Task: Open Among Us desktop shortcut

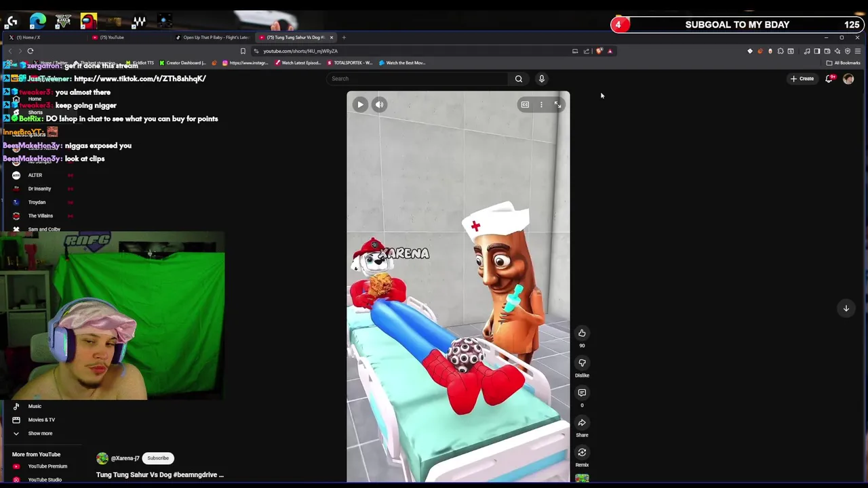Action: coord(88,21)
